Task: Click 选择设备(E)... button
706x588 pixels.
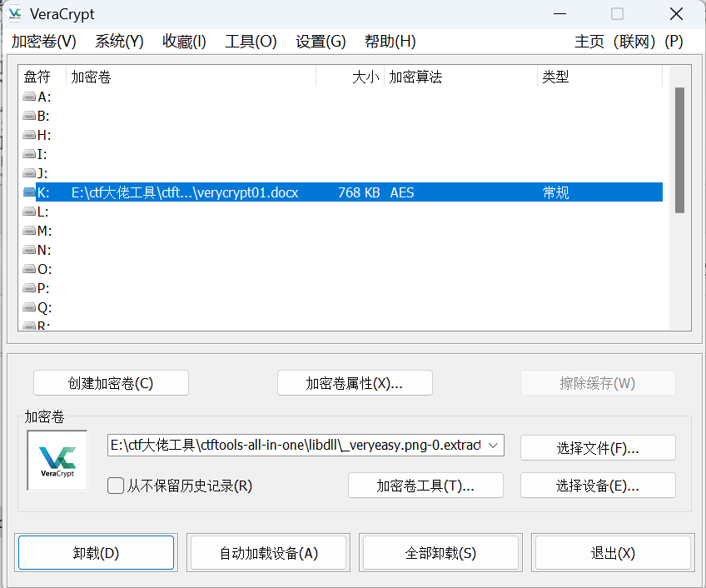Action: 598,486
